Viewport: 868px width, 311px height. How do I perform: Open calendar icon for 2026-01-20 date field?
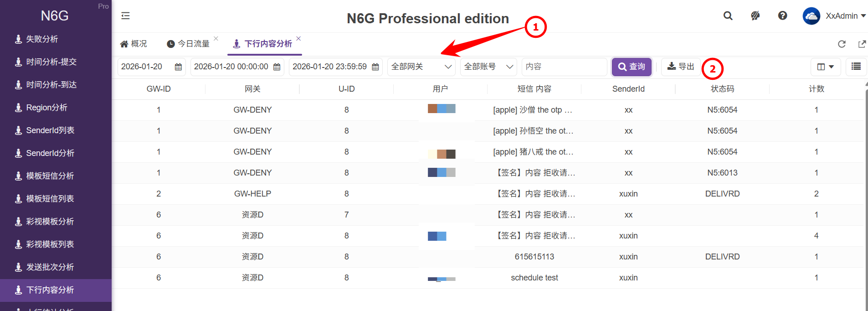(178, 67)
